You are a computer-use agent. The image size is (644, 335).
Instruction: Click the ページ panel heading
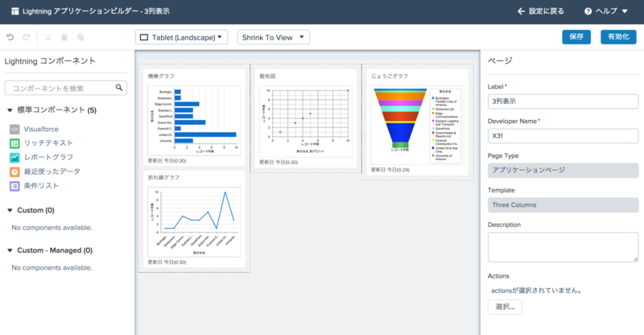click(500, 61)
